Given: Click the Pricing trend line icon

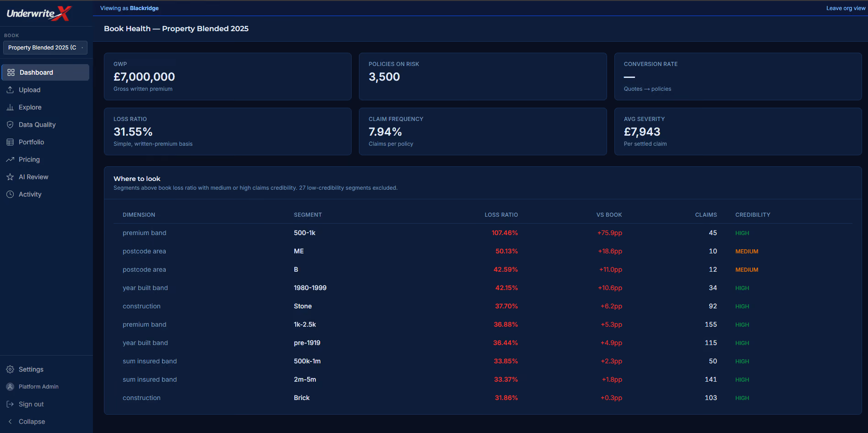Looking at the screenshot, I should click(x=10, y=159).
